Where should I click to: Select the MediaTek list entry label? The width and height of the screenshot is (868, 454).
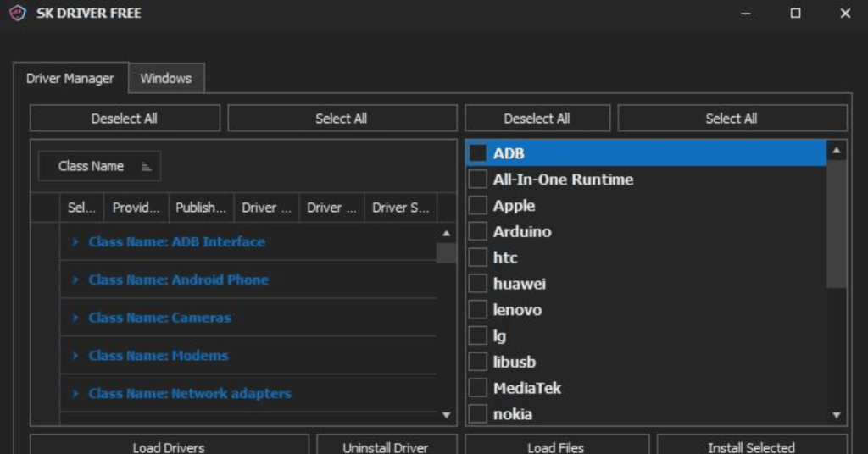(527, 388)
